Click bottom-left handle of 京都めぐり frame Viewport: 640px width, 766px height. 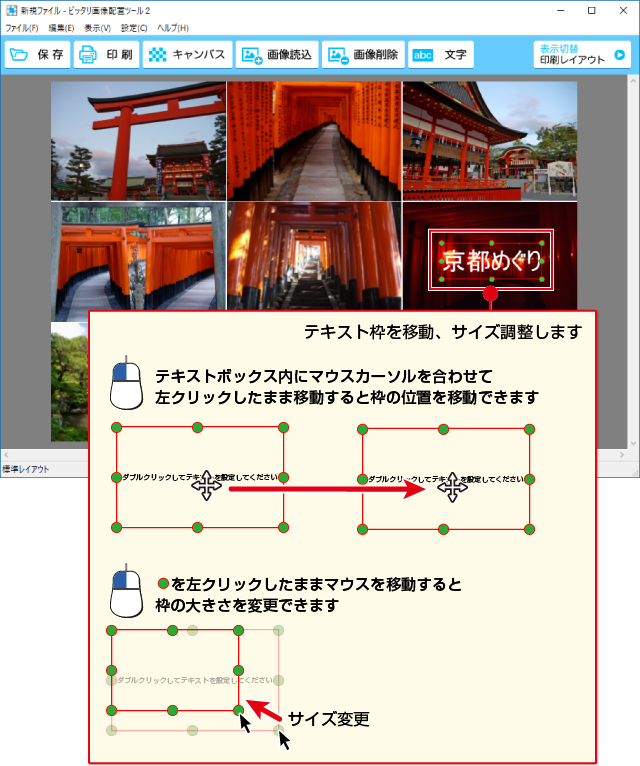click(x=442, y=279)
